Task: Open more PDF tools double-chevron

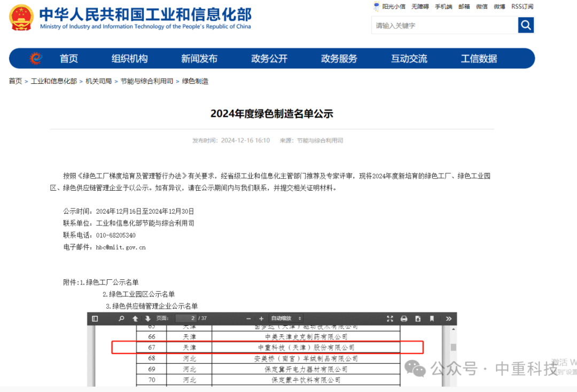Action: coord(449,318)
